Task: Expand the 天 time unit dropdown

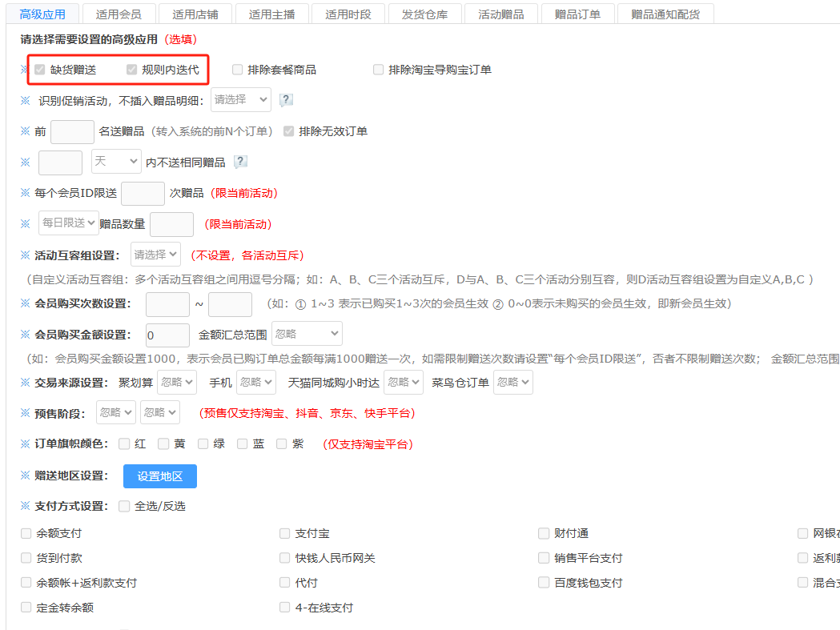Action: coord(116,162)
